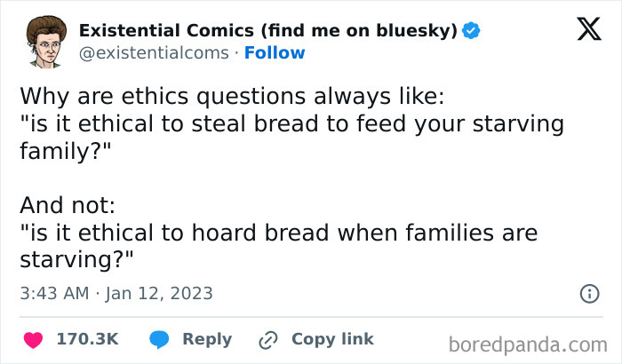Image resolution: width=622 pixels, height=364 pixels.
Task: Click the @existentialcoms handle
Action: click(x=154, y=52)
